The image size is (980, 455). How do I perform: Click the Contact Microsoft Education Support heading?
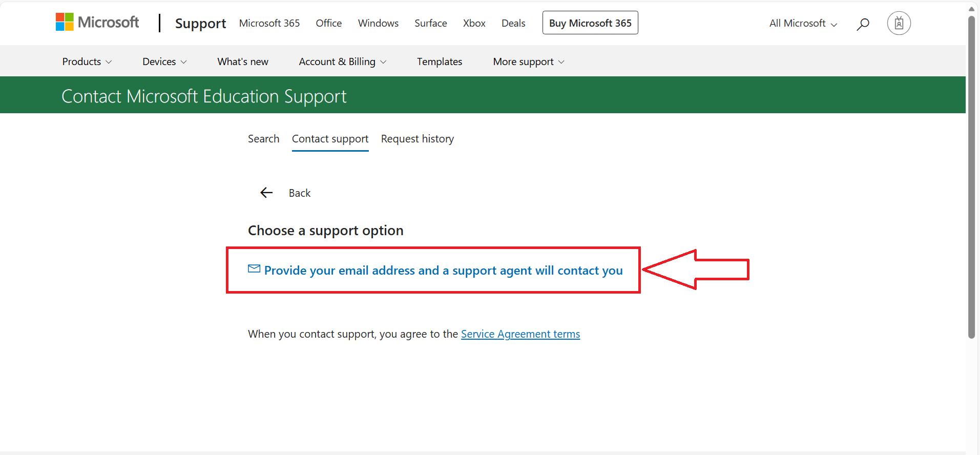pos(204,96)
